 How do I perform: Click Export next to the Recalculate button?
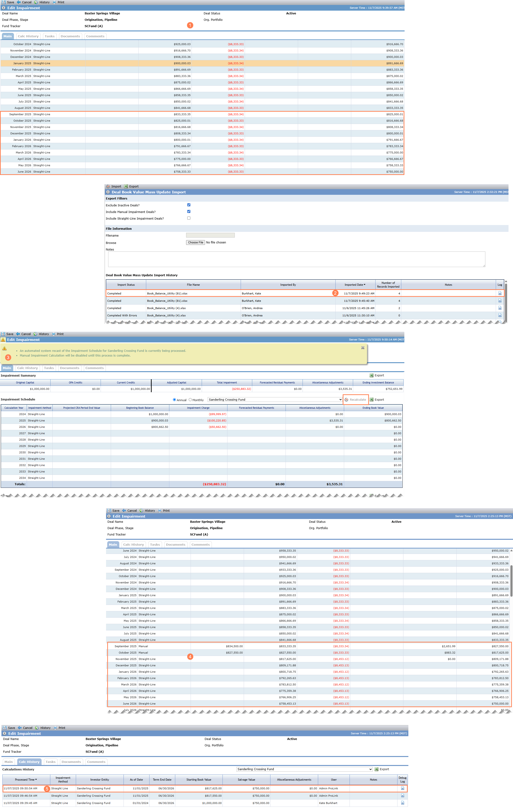click(x=377, y=400)
